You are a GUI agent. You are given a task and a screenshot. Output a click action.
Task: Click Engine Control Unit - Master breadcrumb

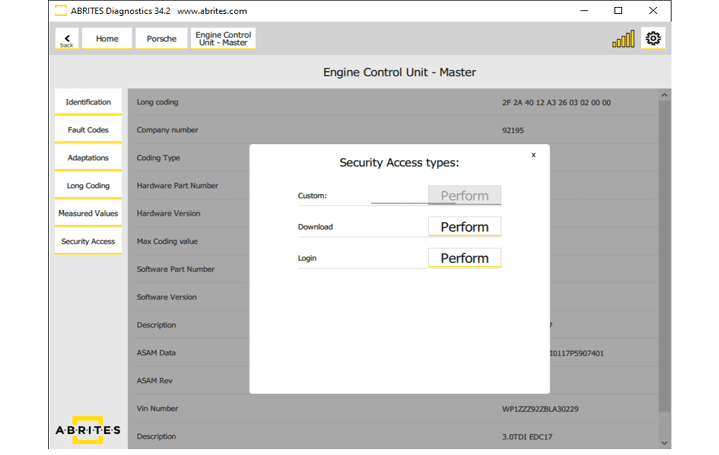222,39
